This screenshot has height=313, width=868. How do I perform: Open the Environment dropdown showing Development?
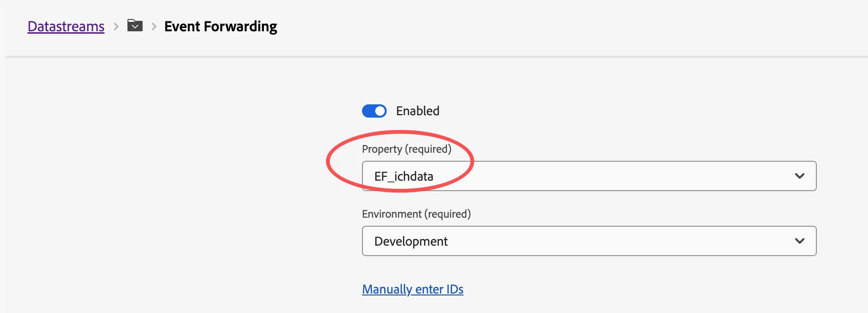[589, 241]
